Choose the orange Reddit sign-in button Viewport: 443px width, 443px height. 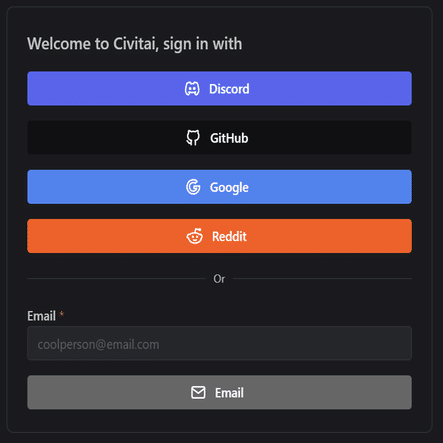219,236
